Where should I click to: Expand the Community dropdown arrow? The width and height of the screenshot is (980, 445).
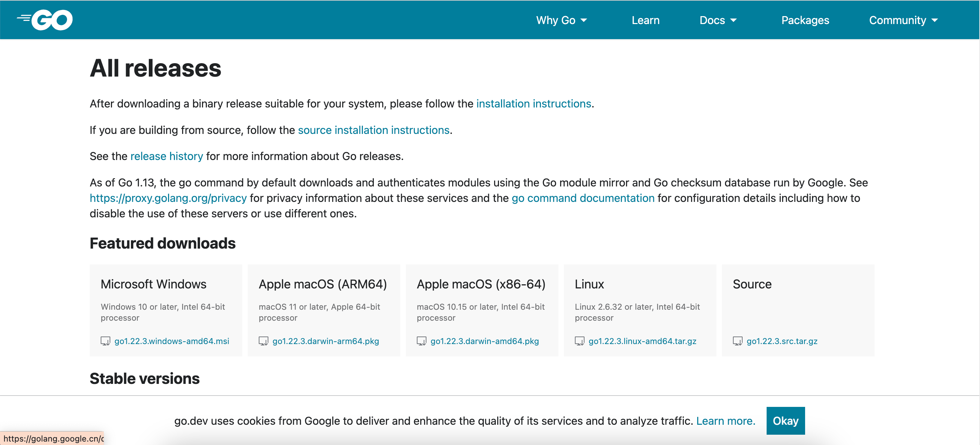coord(935,21)
